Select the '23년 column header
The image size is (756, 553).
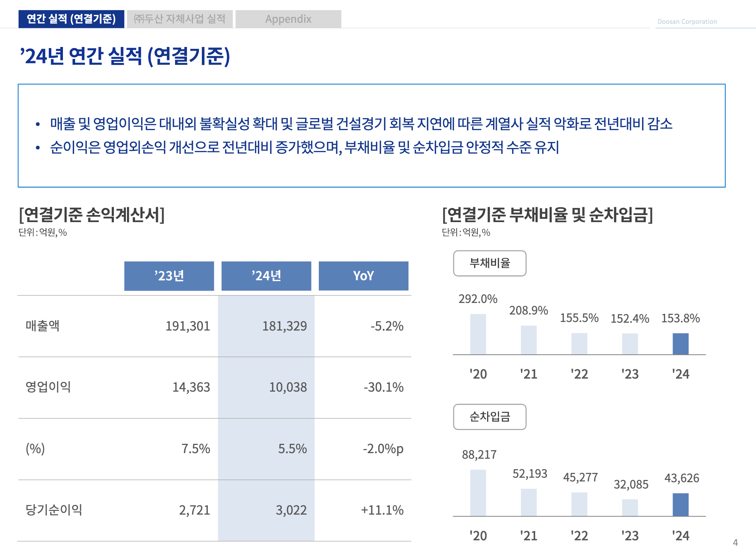[169, 276]
